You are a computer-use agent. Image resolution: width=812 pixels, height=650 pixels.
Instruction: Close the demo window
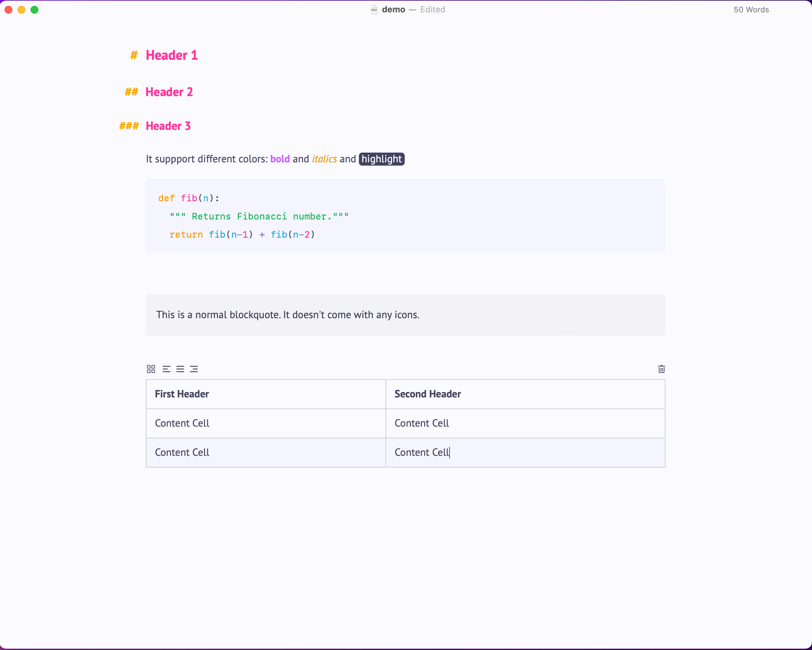click(x=9, y=10)
